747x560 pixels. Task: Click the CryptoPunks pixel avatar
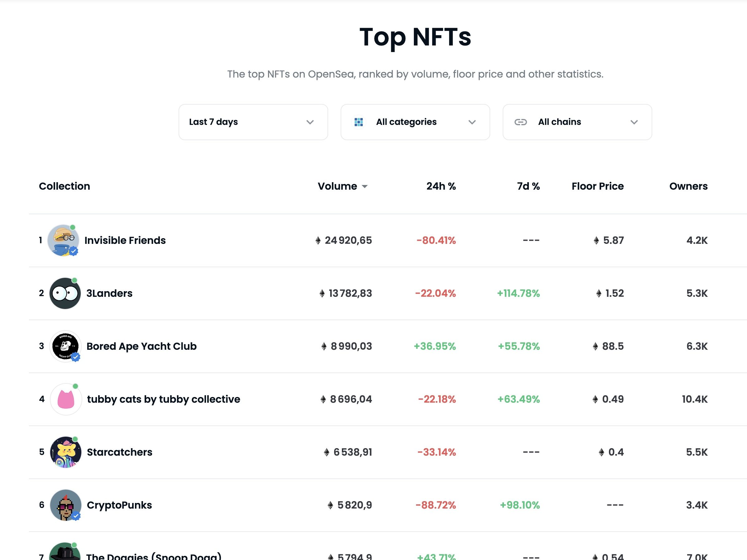tap(65, 505)
